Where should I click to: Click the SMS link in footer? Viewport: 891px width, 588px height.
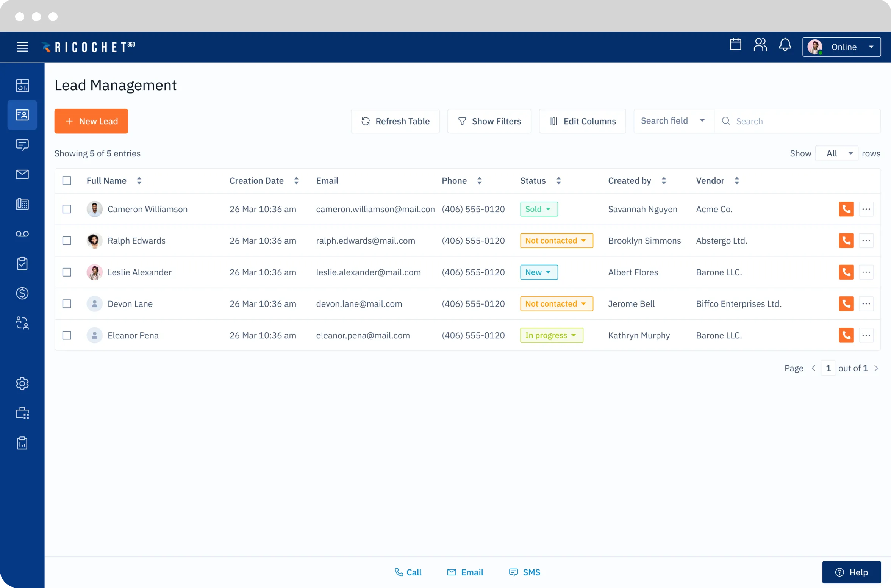tap(525, 572)
